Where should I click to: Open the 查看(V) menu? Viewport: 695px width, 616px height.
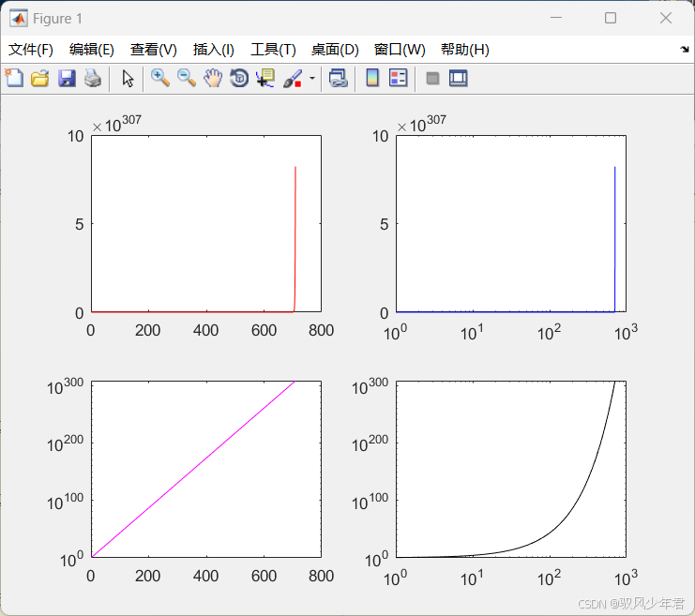[154, 49]
